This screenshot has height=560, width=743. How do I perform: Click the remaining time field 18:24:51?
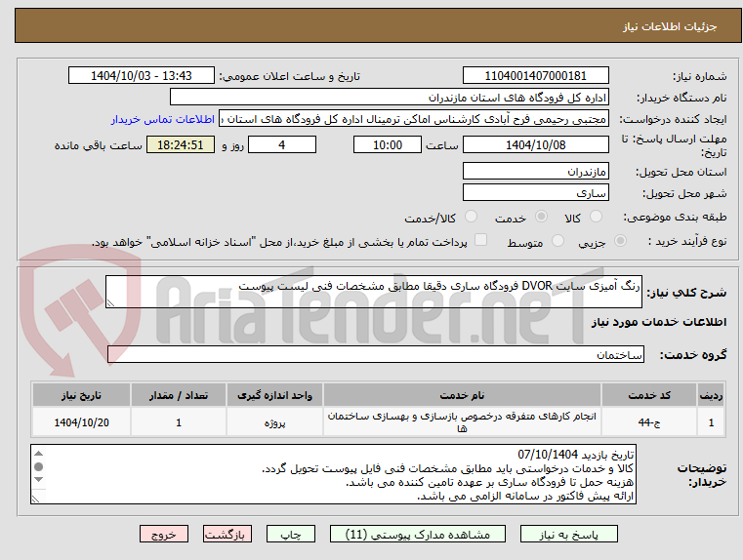click(181, 144)
